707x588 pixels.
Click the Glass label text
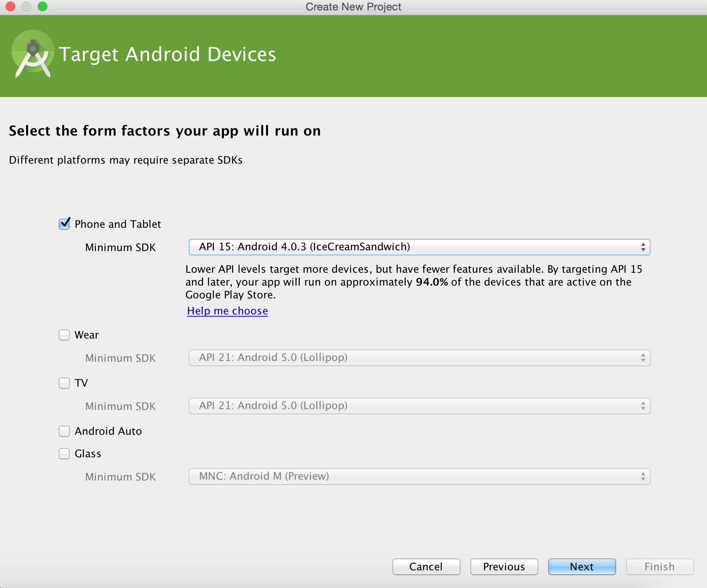88,454
